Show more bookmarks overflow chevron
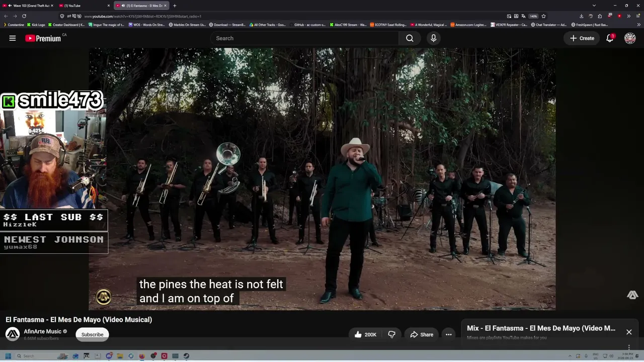Screen dimensions: 644x362 tap(639, 25)
